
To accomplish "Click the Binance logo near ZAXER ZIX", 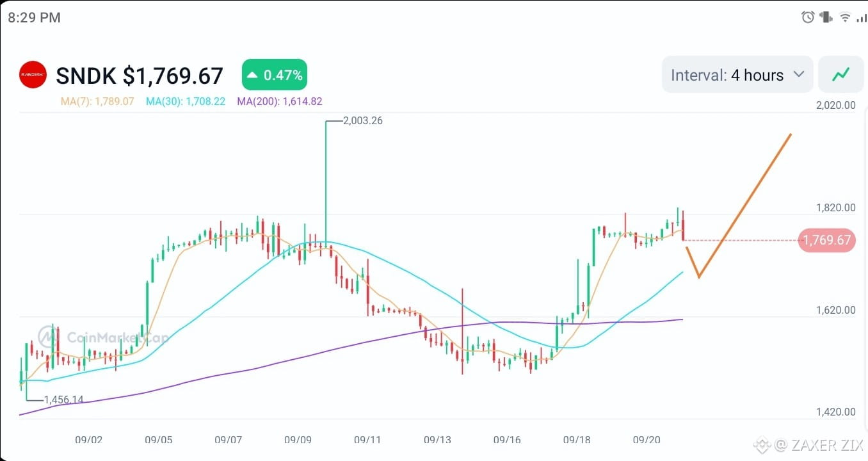I will coord(762,444).
